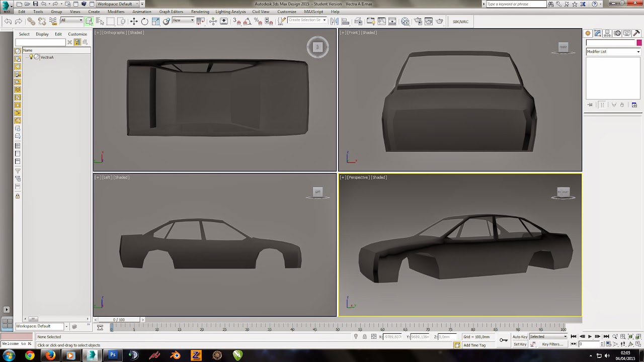The width and height of the screenshot is (644, 362).
Task: Select VectraA in the scene explorer
Action: (47, 57)
